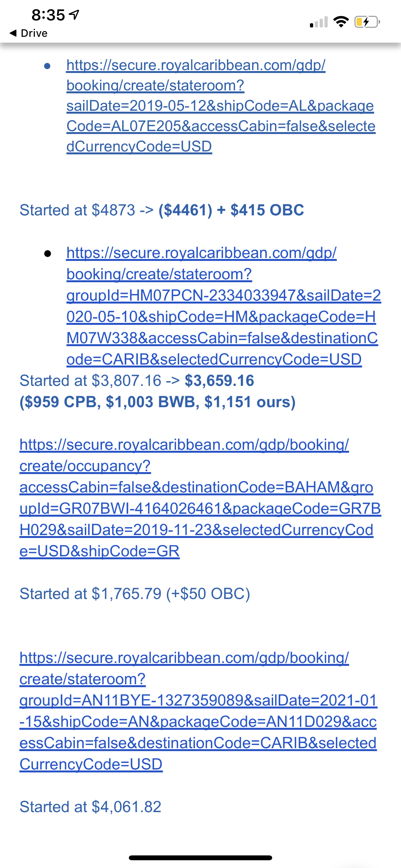Tap the Drive back label

[34, 33]
